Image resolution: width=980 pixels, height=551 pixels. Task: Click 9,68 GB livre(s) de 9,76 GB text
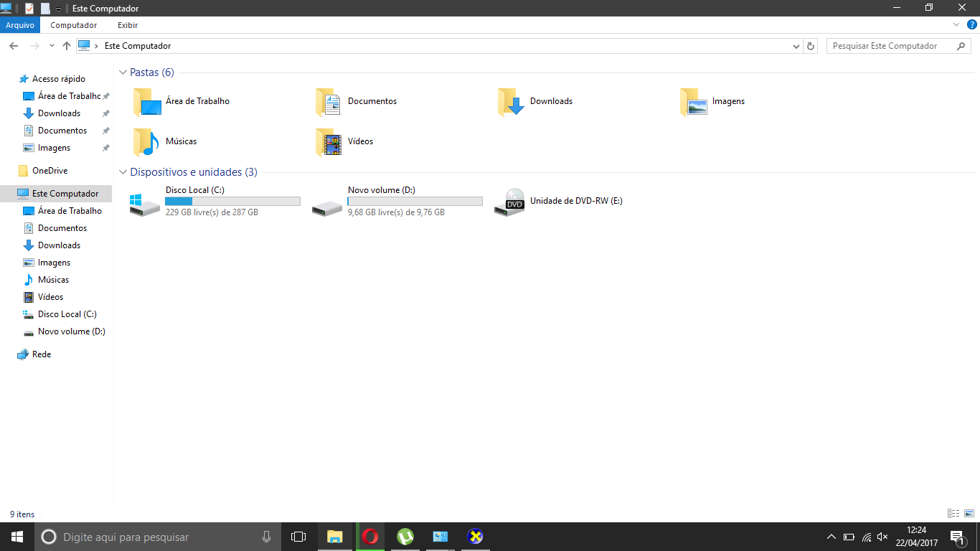[x=396, y=212]
